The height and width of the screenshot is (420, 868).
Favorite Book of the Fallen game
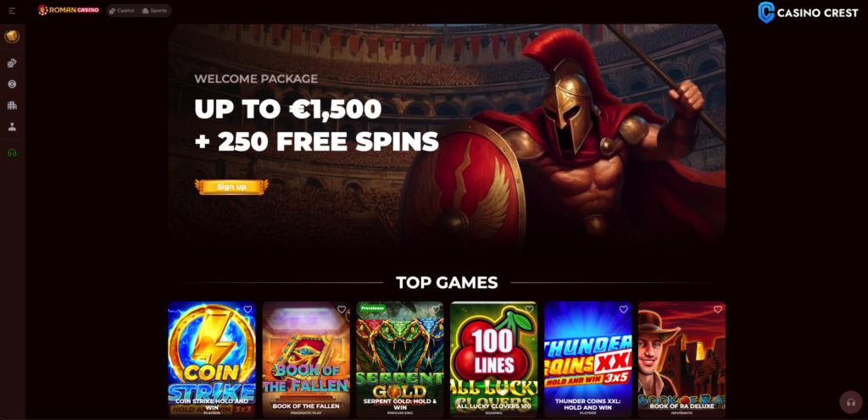click(x=342, y=309)
